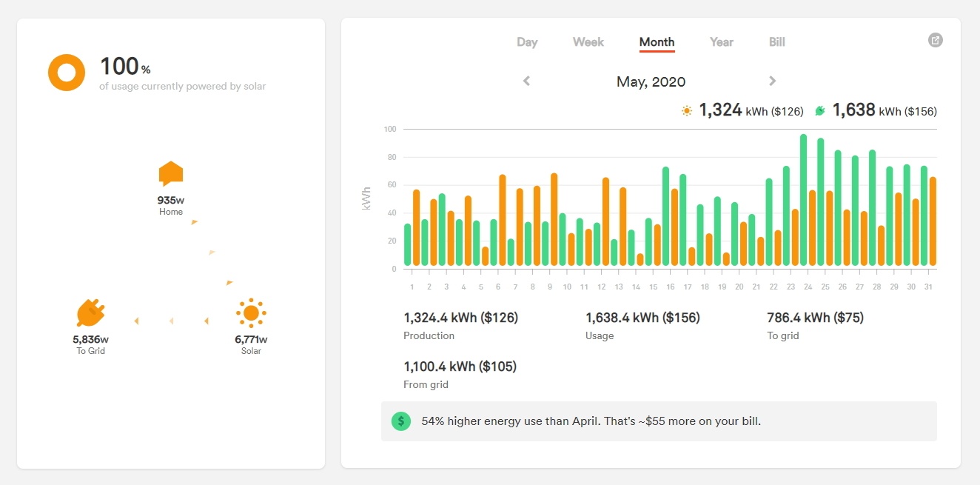Click the May, 2020 date label

651,82
